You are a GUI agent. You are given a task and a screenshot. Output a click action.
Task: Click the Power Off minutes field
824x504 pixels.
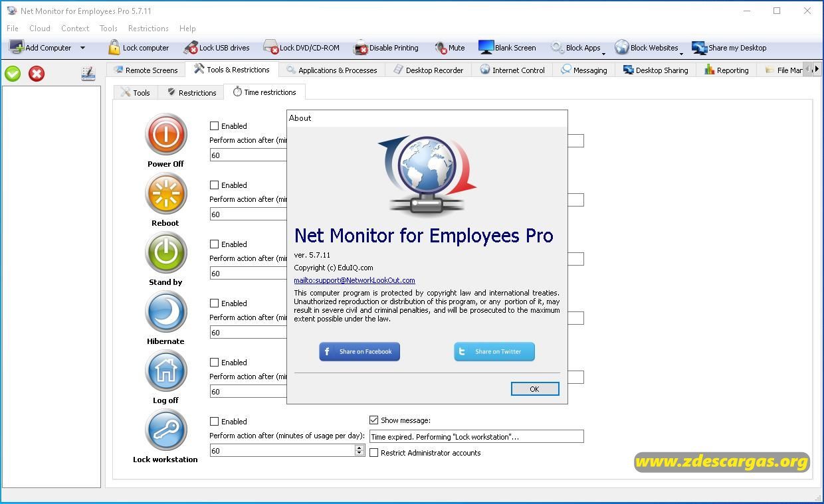248,155
